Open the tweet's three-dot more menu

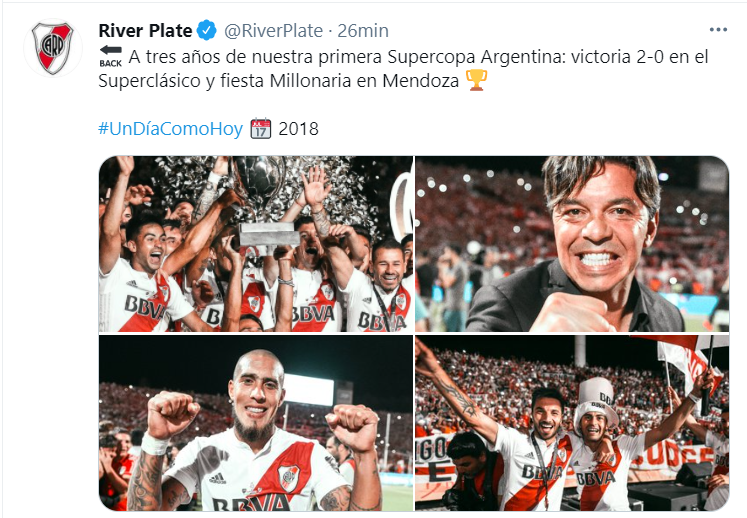coord(718,30)
